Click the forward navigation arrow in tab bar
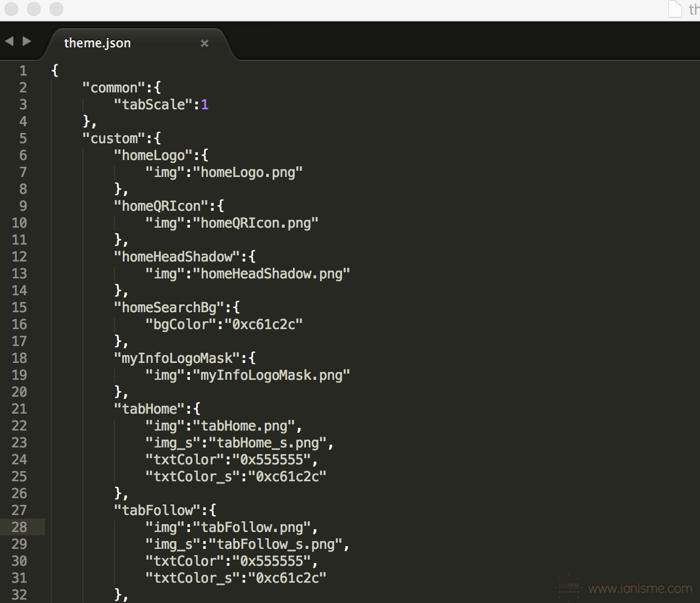This screenshot has height=603, width=700. click(x=26, y=41)
